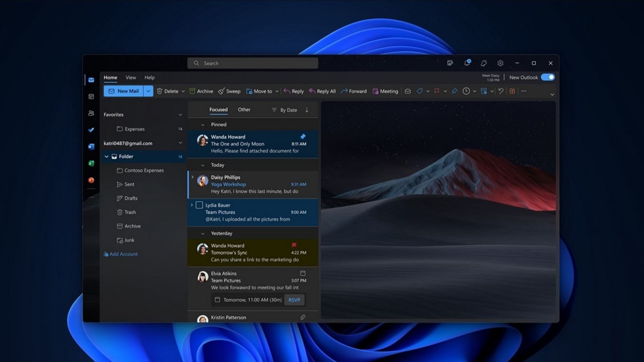Toggle the New Outlook switch off

(548, 77)
